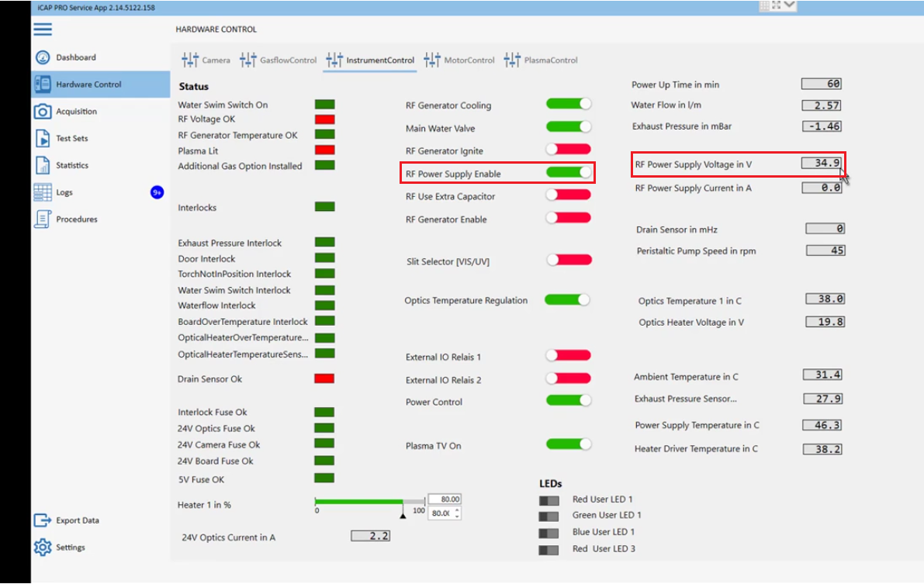
Task: Click the Peristaltic Pump Speed value field
Action: [x=825, y=251]
